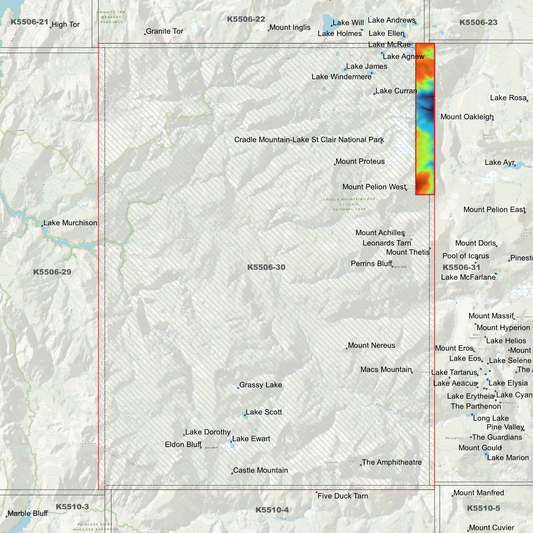Click the Leonards Tarn label

(387, 243)
